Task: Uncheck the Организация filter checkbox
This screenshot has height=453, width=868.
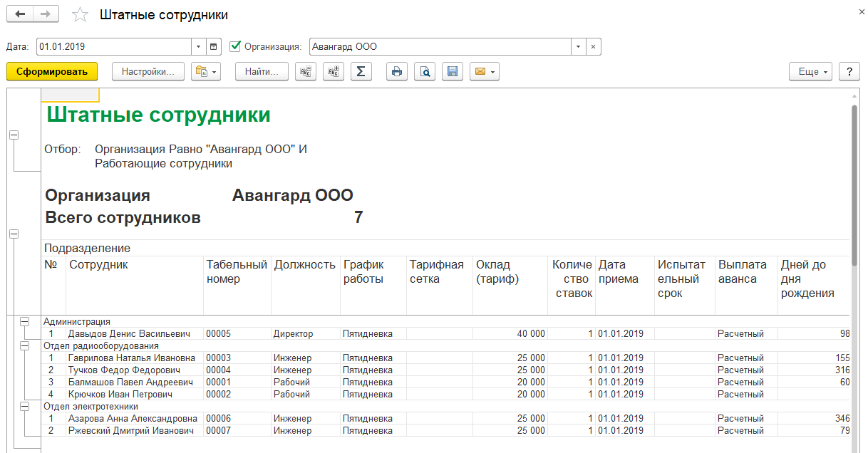Action: point(236,47)
